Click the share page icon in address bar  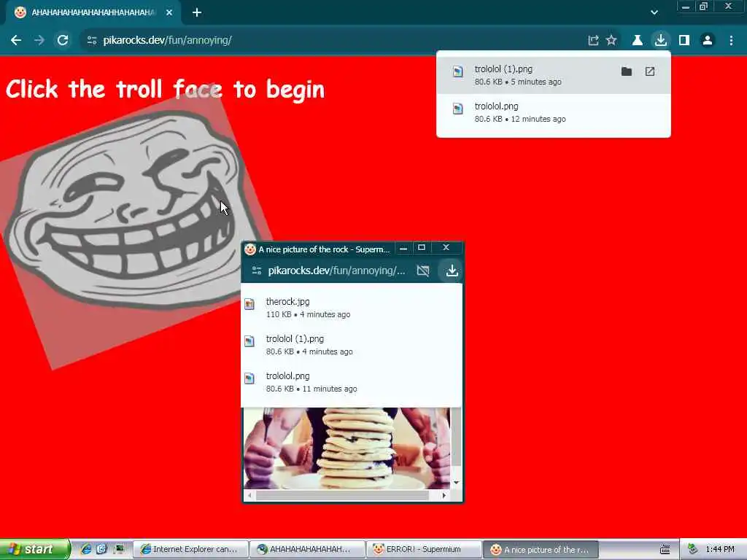tap(593, 41)
